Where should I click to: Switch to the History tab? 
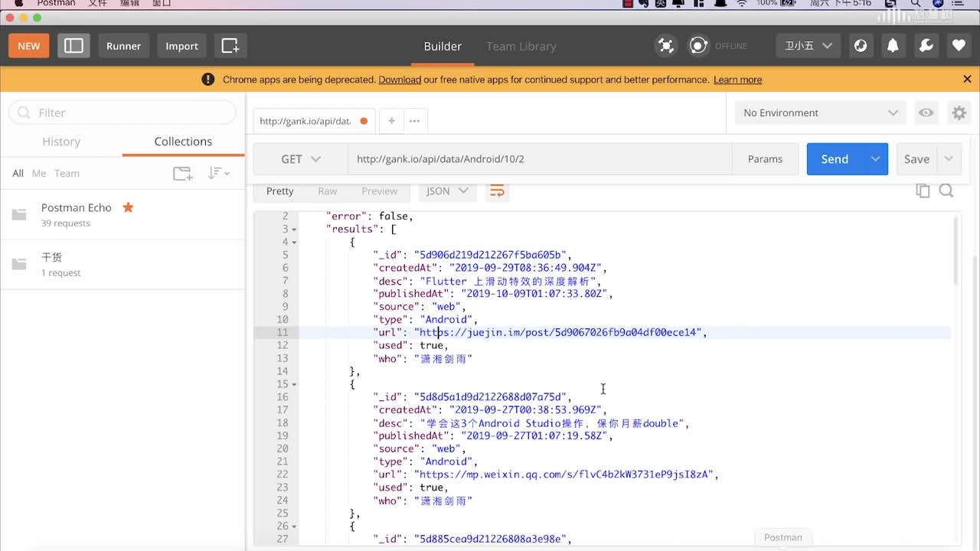[61, 142]
